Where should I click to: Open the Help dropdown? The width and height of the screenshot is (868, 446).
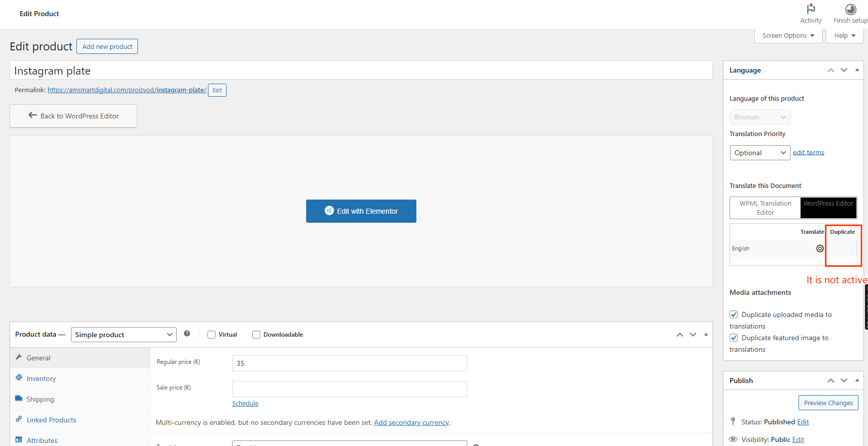(x=844, y=36)
